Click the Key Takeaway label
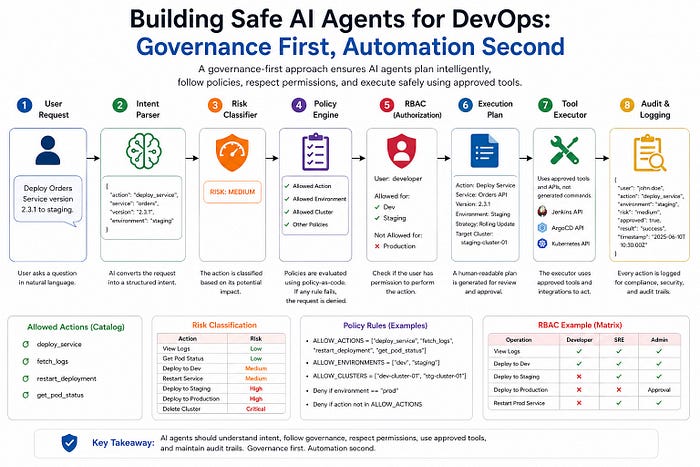700x467 pixels. coord(123,443)
